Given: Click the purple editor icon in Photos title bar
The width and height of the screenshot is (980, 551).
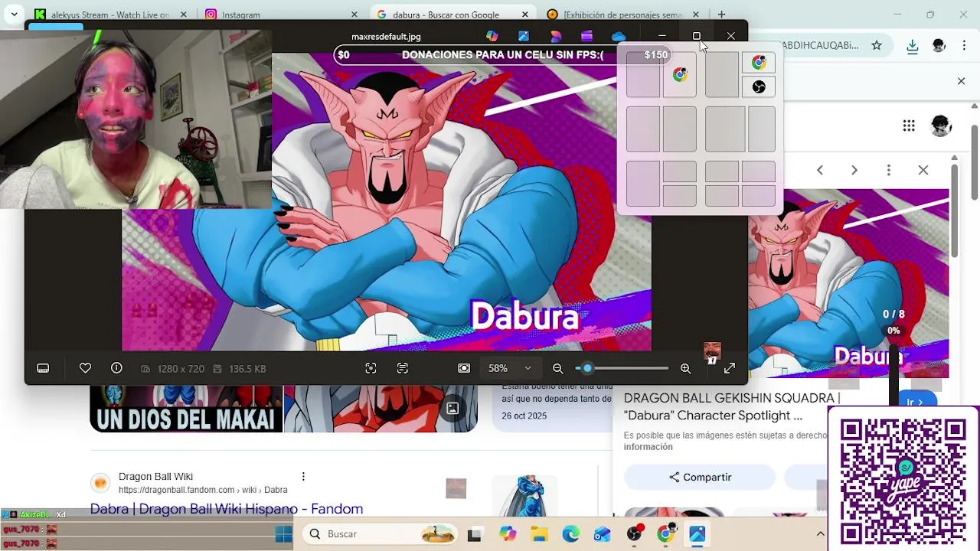Looking at the screenshot, I should coord(586,36).
